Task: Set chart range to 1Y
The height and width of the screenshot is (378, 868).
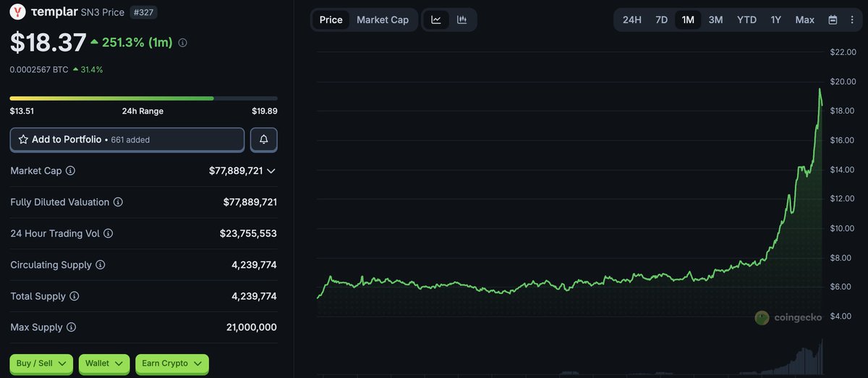Action: 775,20
